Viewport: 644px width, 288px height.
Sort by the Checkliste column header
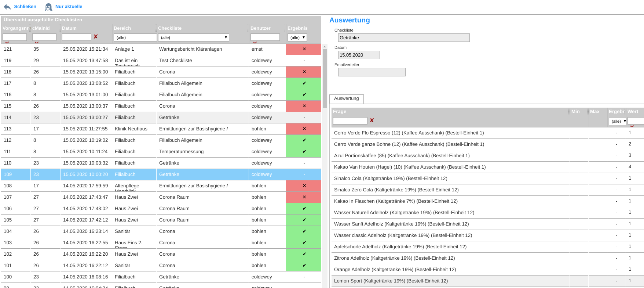[x=170, y=28]
